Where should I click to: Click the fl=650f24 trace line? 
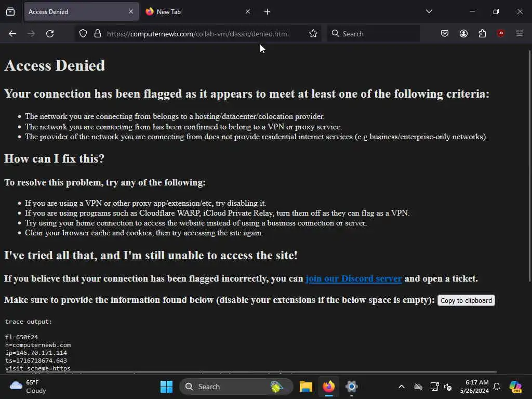coord(21,337)
